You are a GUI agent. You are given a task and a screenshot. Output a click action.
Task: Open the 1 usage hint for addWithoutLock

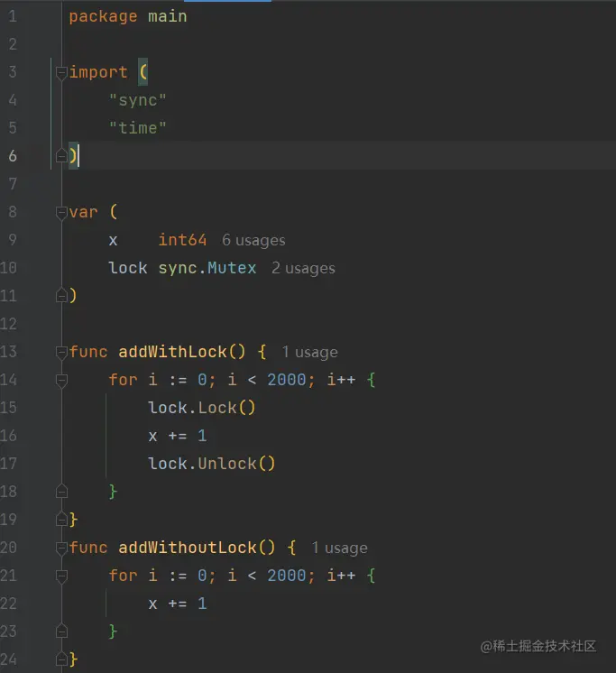point(339,549)
